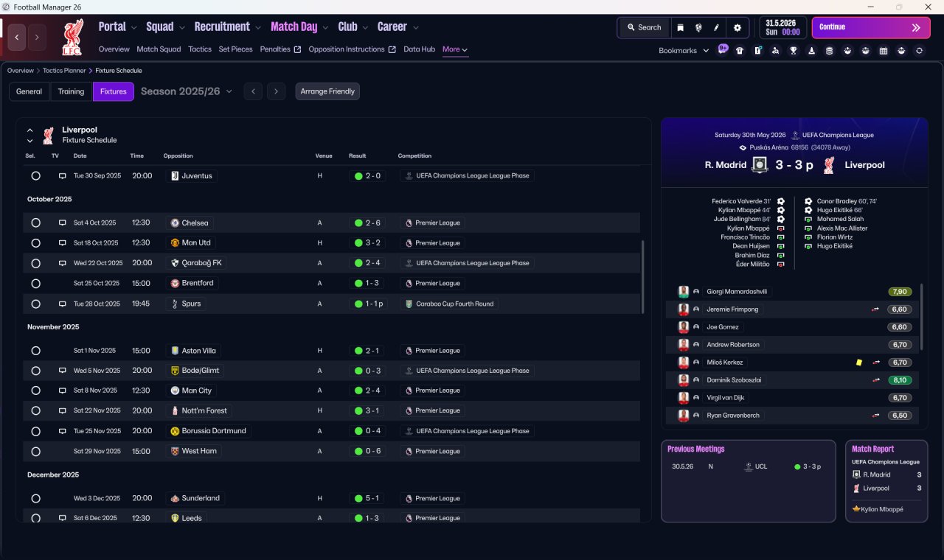This screenshot has width=944, height=560.
Task: Open the More submenu dropdown
Action: 455,49
